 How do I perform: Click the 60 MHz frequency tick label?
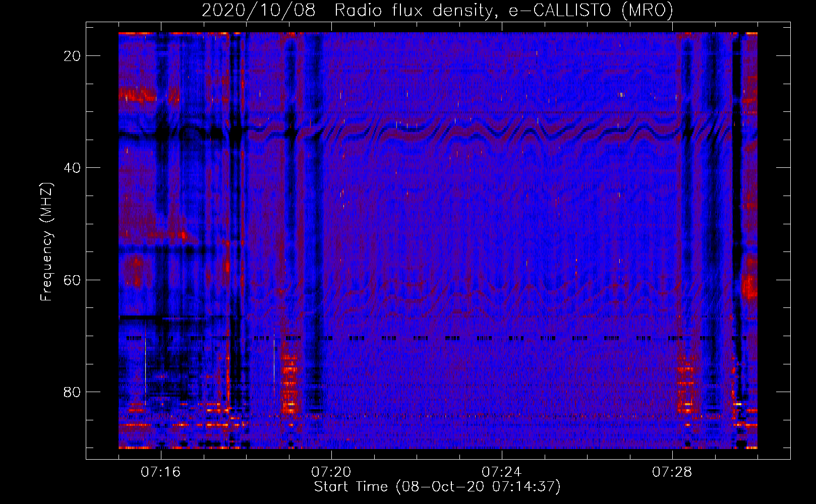73,280
